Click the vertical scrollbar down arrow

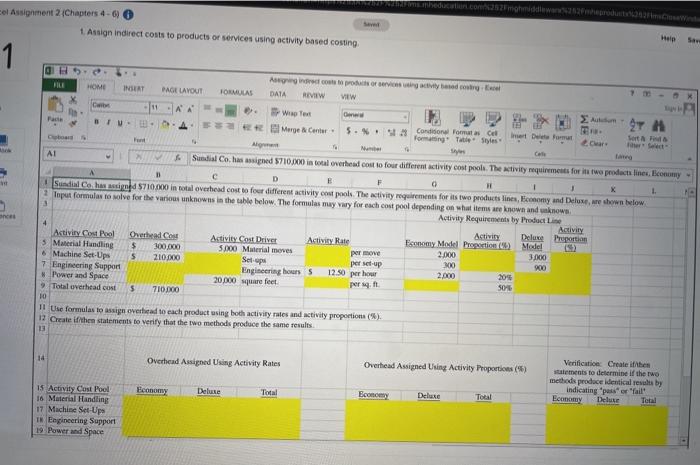(x=683, y=440)
